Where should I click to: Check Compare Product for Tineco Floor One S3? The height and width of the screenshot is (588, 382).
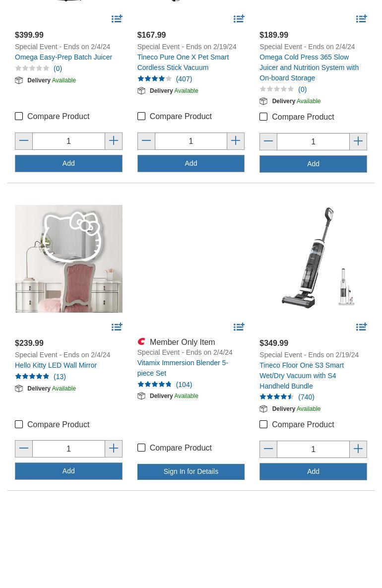[263, 424]
